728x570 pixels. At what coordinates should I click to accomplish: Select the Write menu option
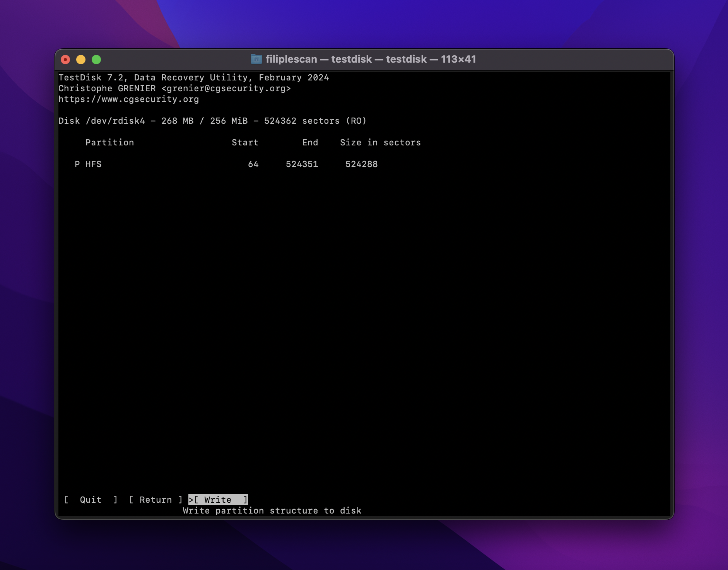(x=218, y=500)
